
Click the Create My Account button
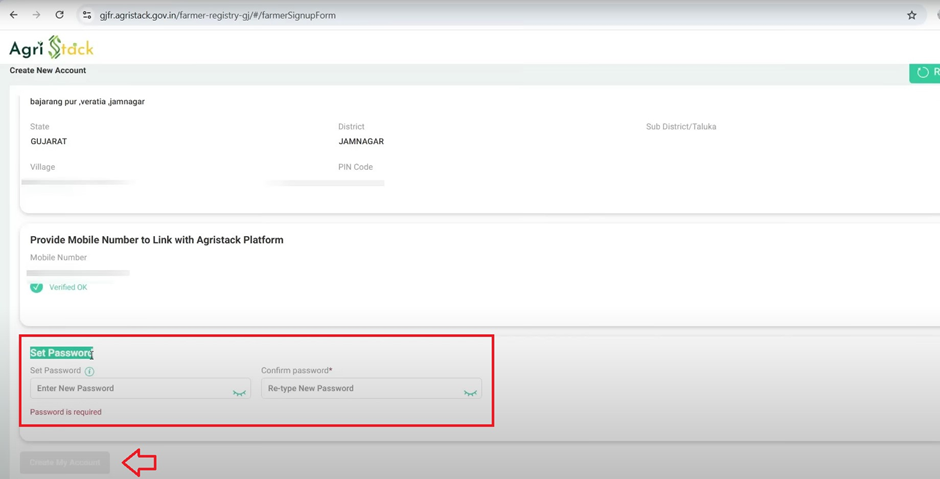click(65, 462)
